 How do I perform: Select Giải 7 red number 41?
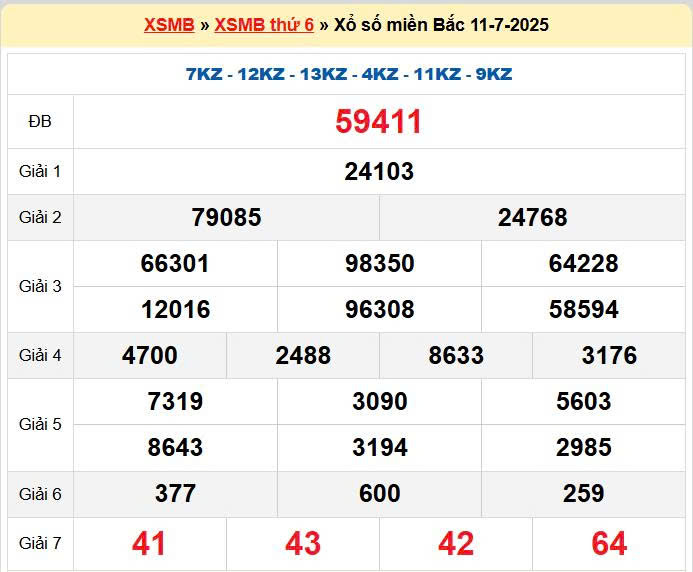point(149,543)
